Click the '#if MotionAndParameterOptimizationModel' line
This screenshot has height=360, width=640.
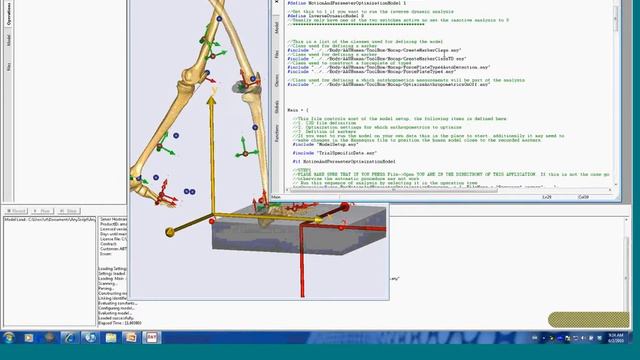[x=344, y=162]
